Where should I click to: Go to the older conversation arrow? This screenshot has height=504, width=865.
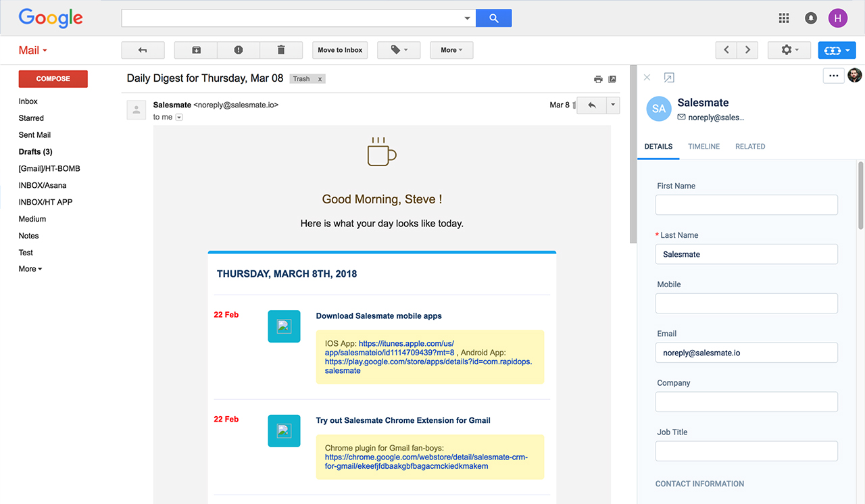tap(747, 50)
